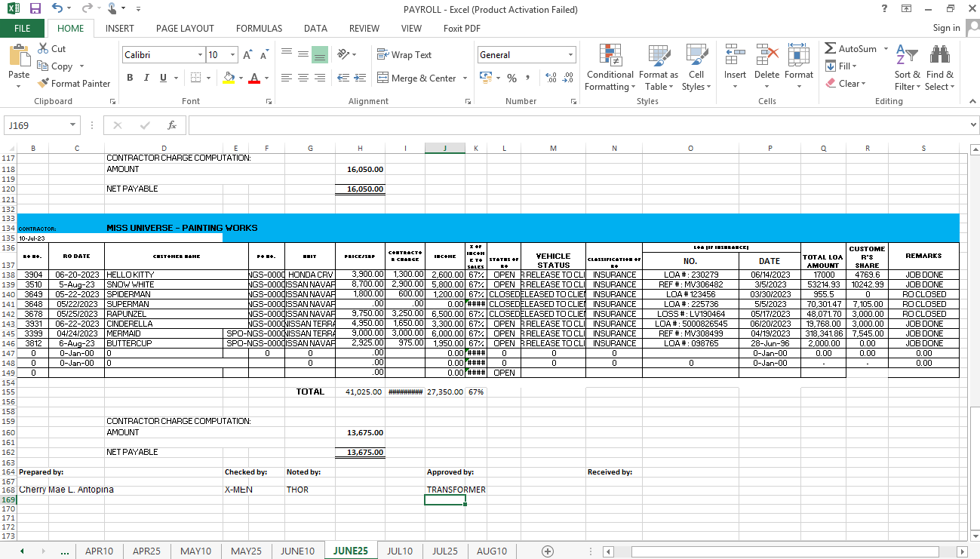Switch to the INSERT ribbon tab

point(120,29)
